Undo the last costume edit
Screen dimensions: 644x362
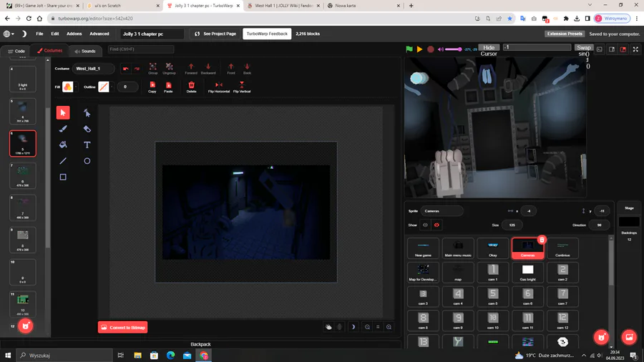126,69
